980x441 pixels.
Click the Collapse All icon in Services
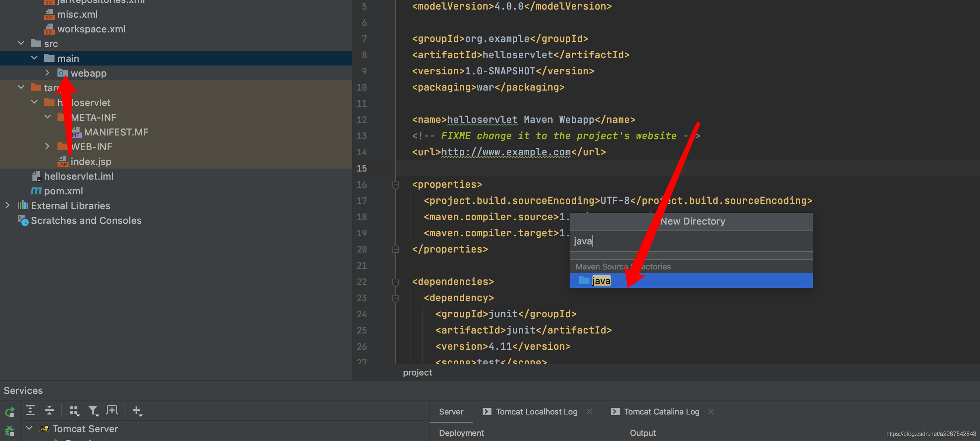(x=49, y=410)
